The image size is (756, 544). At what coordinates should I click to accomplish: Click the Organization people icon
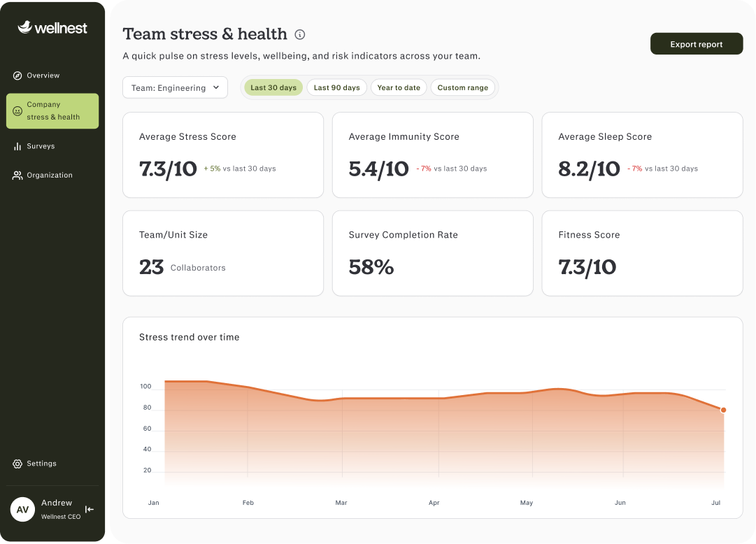(17, 175)
